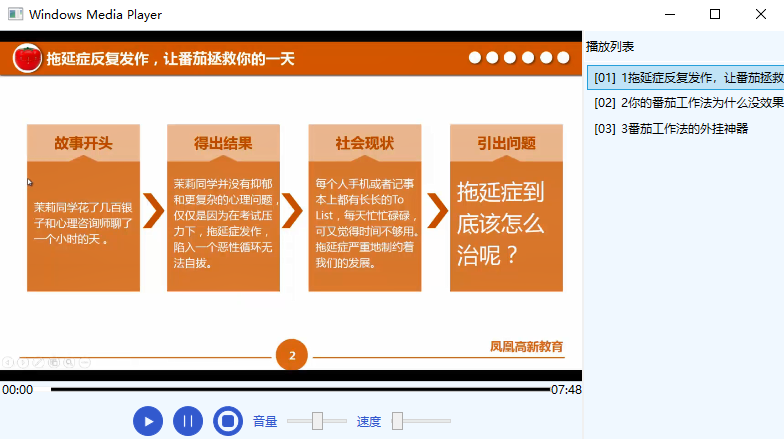The image size is (784, 439).
Task: Click the playback progress seek bar
Action: click(x=300, y=389)
